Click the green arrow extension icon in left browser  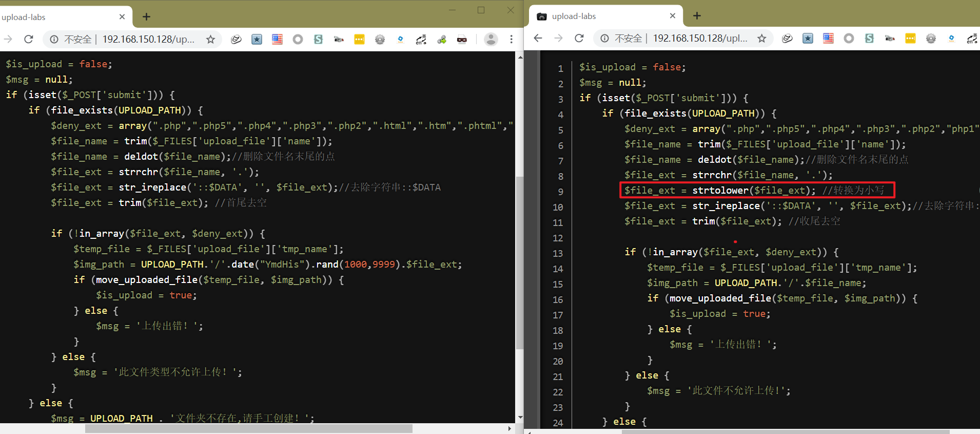coord(441,39)
